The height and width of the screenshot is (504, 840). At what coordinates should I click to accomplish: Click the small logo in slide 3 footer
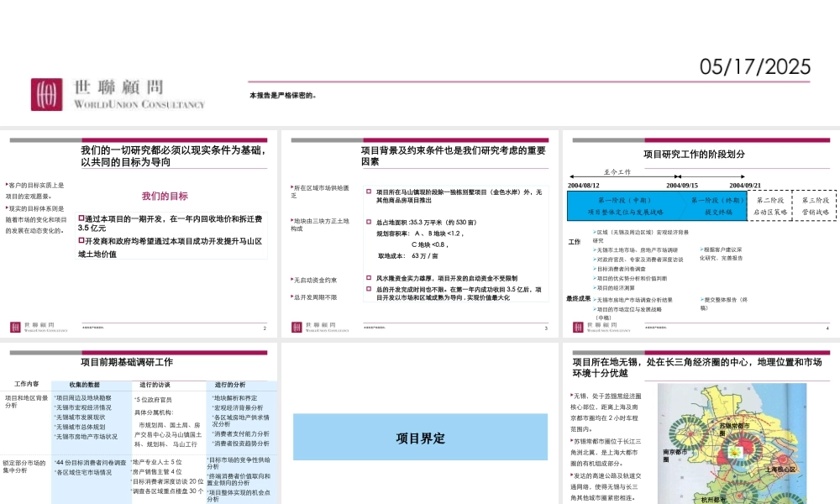[x=297, y=327]
